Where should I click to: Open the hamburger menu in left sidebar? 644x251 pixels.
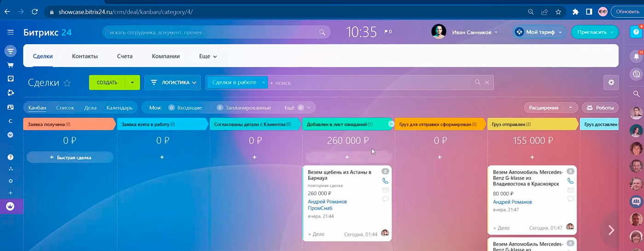pyautogui.click(x=10, y=32)
